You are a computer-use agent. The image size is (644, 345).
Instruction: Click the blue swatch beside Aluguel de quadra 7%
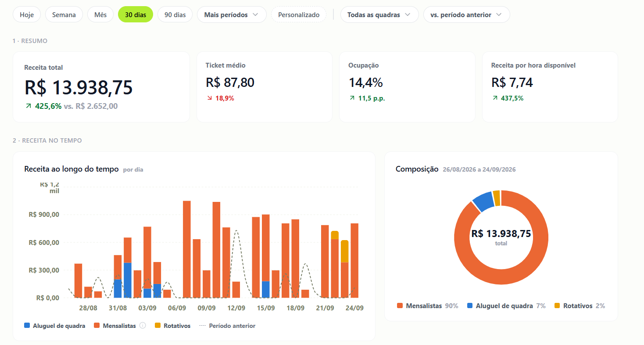[470, 306]
